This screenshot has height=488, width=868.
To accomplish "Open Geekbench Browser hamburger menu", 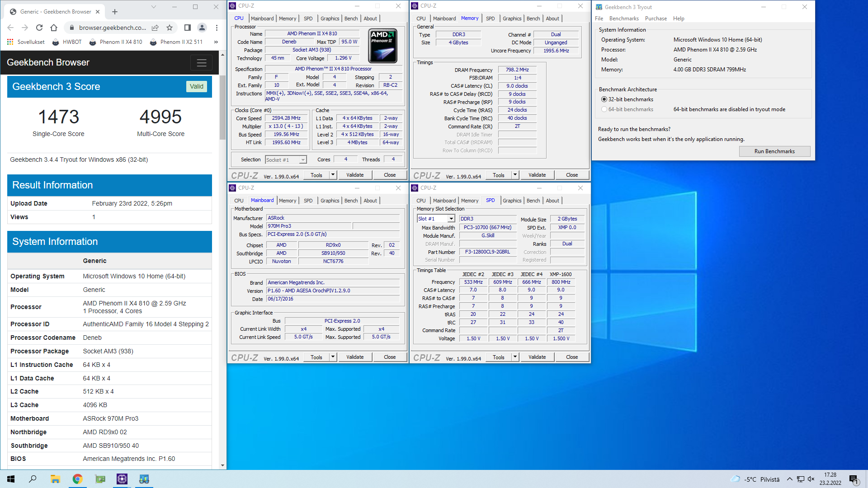I will 202,63.
